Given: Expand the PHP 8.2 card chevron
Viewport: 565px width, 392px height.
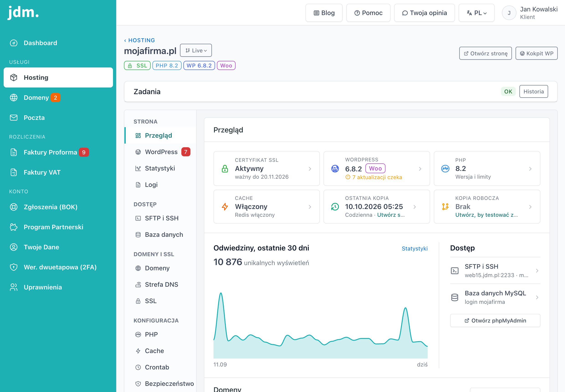Looking at the screenshot, I should pos(530,169).
